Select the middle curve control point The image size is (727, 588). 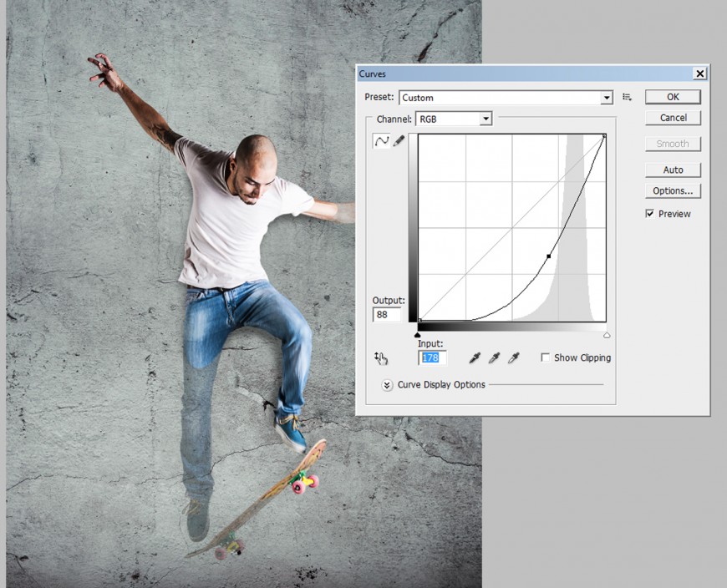549,256
